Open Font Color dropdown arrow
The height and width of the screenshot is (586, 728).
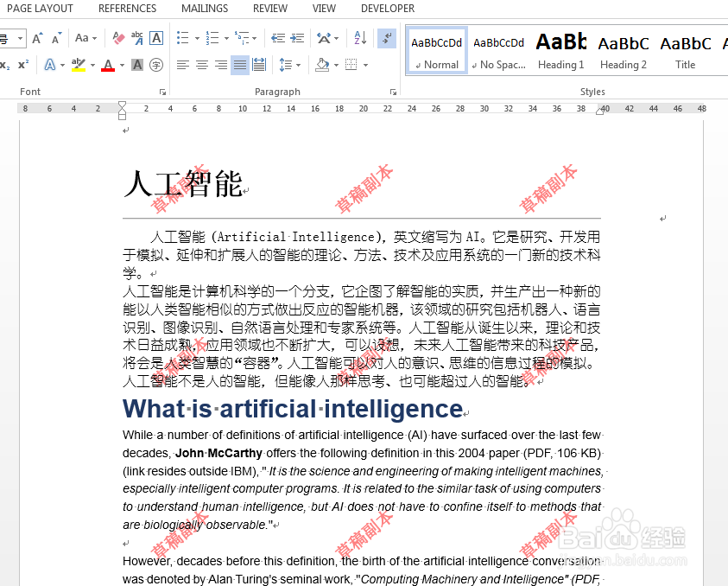click(x=122, y=65)
